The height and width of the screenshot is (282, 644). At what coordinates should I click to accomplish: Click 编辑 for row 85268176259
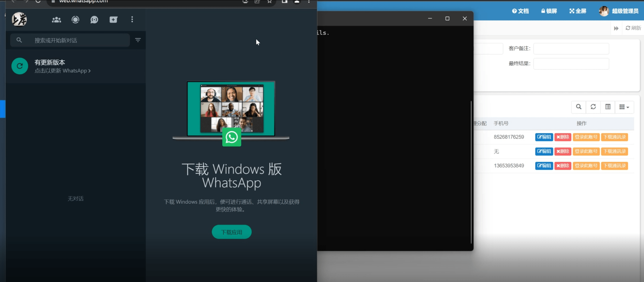(x=544, y=137)
